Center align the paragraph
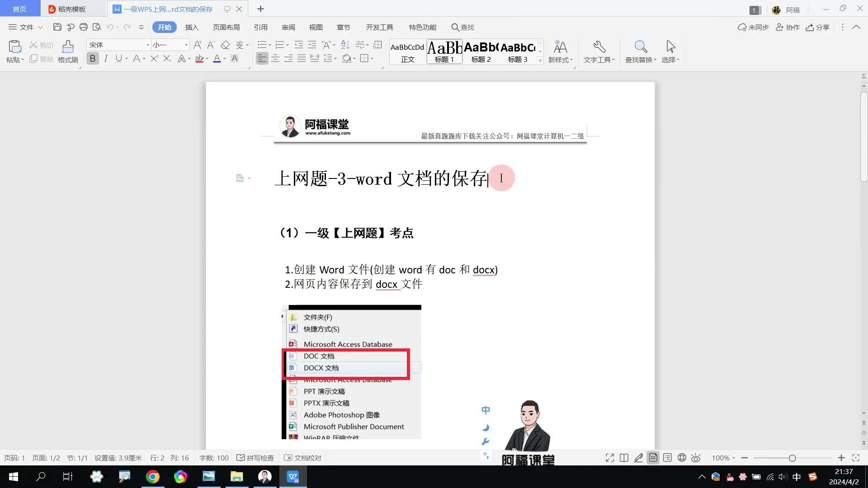This screenshot has height=488, width=868. tap(275, 58)
